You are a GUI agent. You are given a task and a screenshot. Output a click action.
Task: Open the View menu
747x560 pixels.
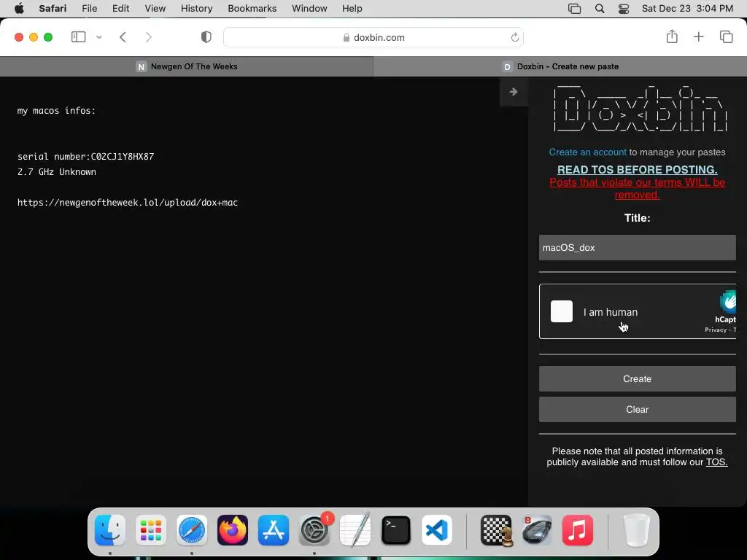pyautogui.click(x=155, y=9)
